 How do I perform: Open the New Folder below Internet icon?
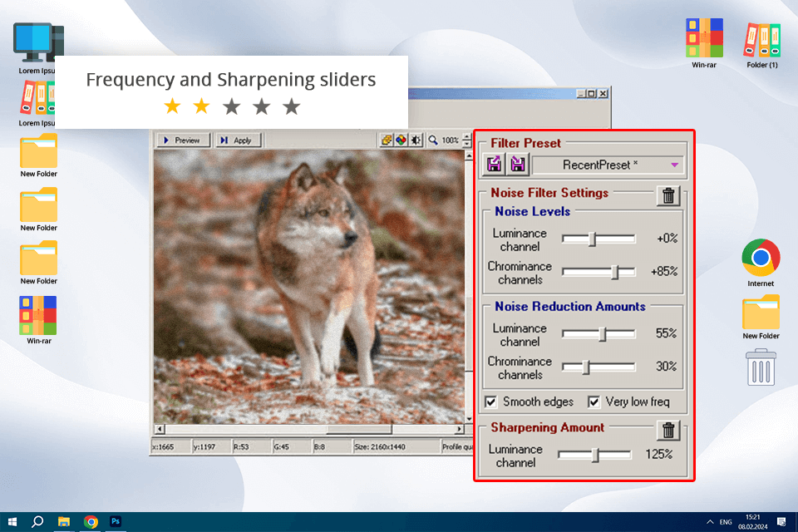click(761, 312)
